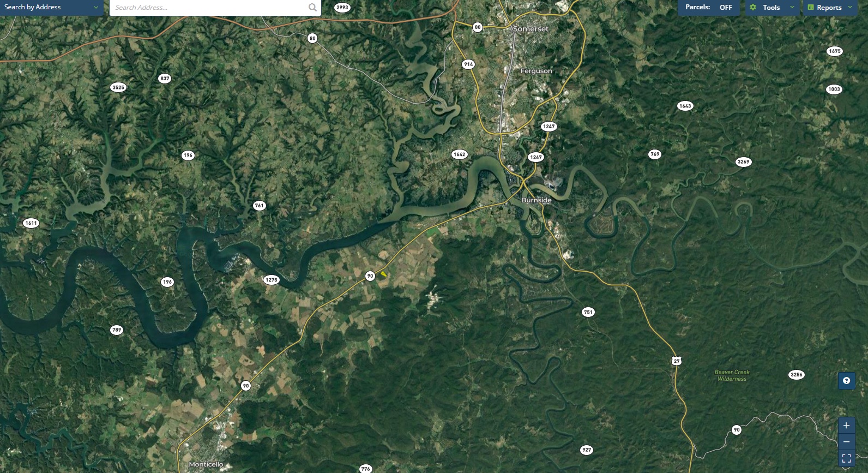Click the US 27 highway shield

[676, 361]
